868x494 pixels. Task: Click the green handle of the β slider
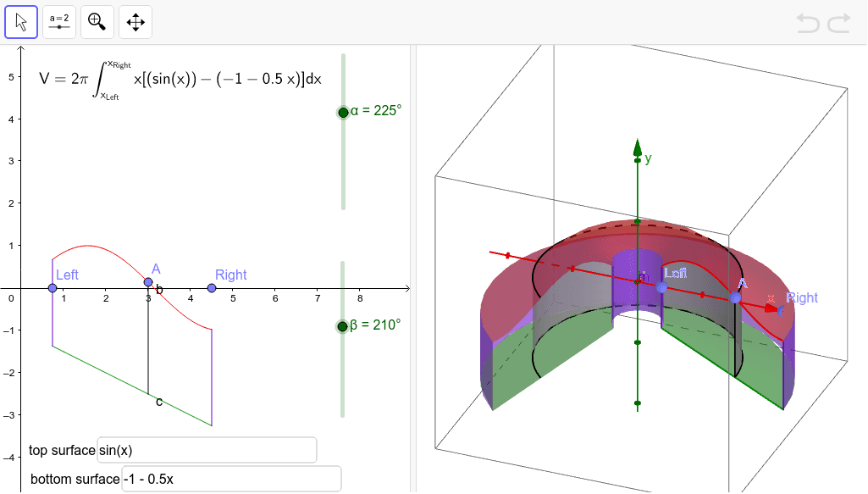343,325
